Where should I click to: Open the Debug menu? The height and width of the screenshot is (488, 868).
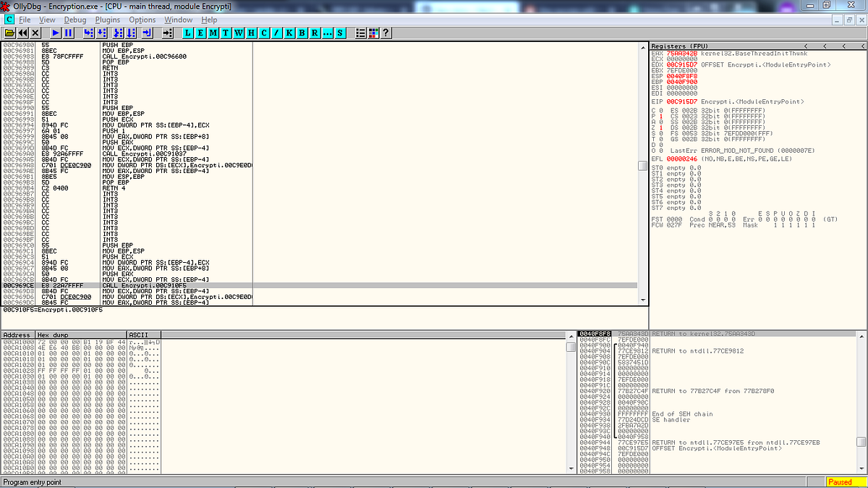click(x=75, y=20)
